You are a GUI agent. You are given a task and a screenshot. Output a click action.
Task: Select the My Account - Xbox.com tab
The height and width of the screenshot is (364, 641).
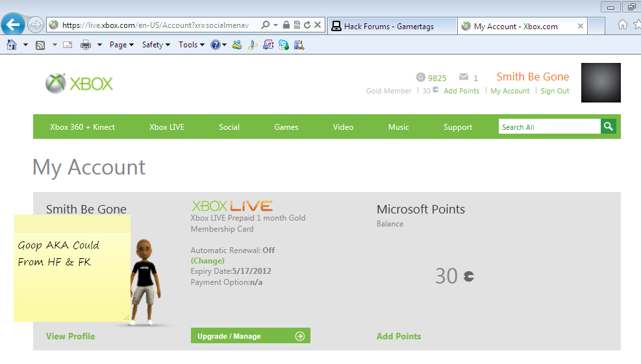point(516,26)
